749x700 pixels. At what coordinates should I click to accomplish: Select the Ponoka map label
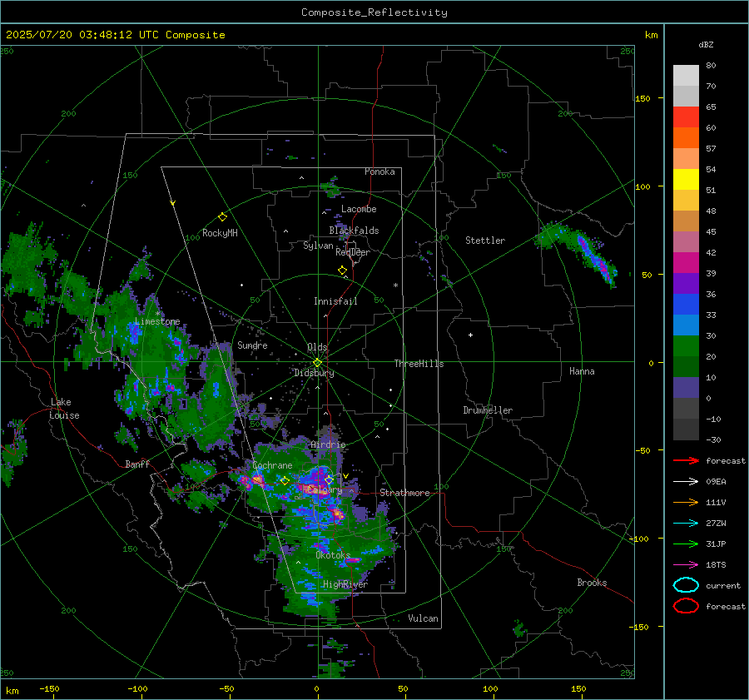coord(379,171)
